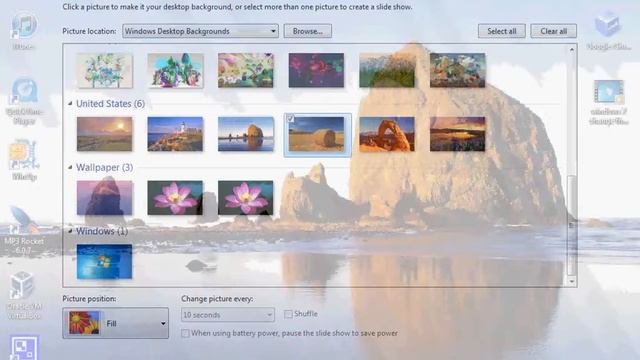Click the vertical scrollbar thumb of picture list
The image size is (640, 360).
[x=572, y=225]
